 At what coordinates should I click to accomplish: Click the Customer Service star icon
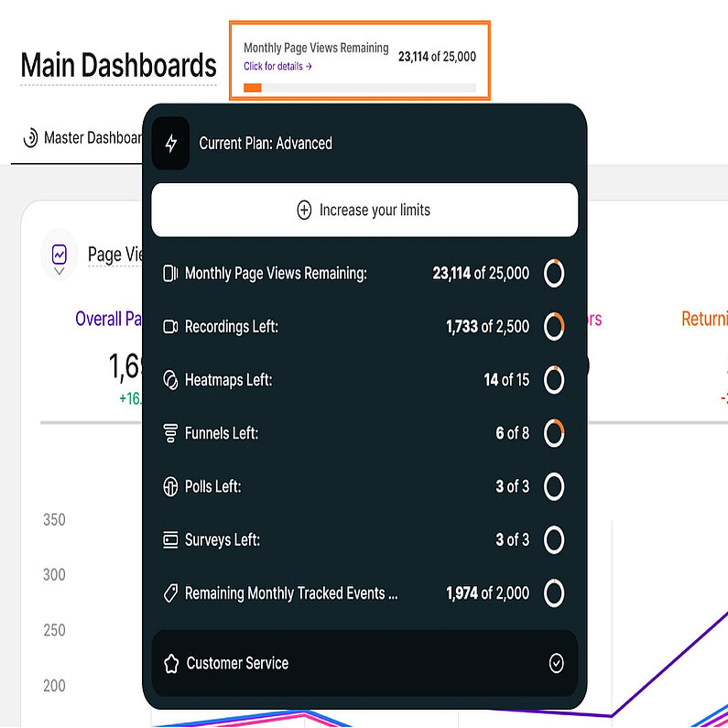click(169, 663)
